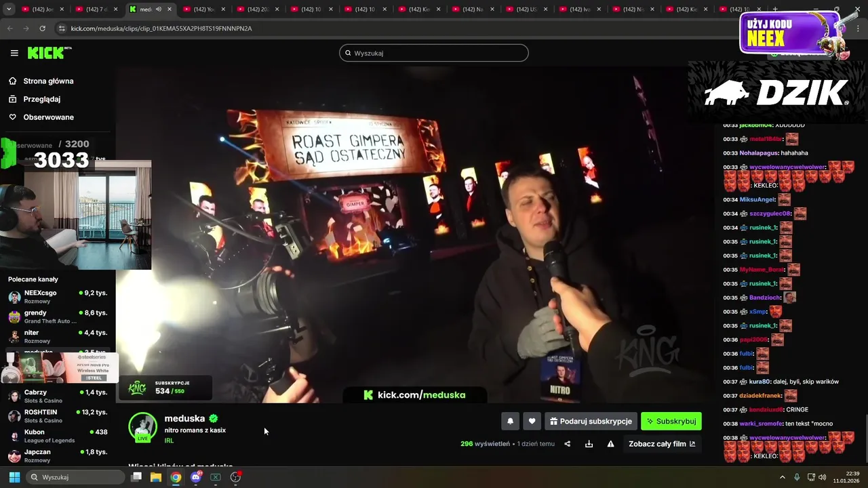The image size is (868, 488).
Task: Switch to the "(142) US" tab
Action: (526, 9)
